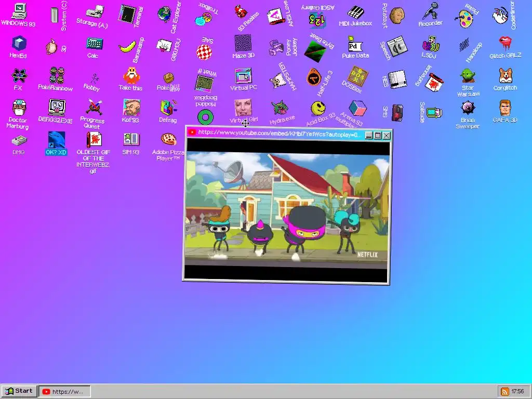The width and height of the screenshot is (532, 399).
Task: Select the YouTube taskbar window button
Action: pos(64,392)
